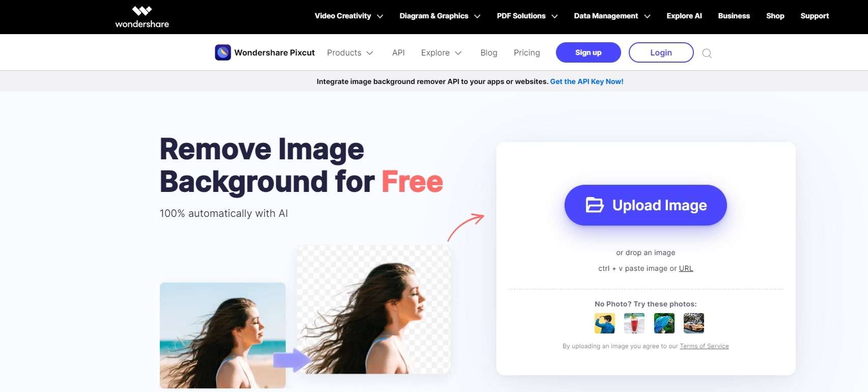868x392 pixels.
Task: Go to the Pricing page
Action: point(527,53)
